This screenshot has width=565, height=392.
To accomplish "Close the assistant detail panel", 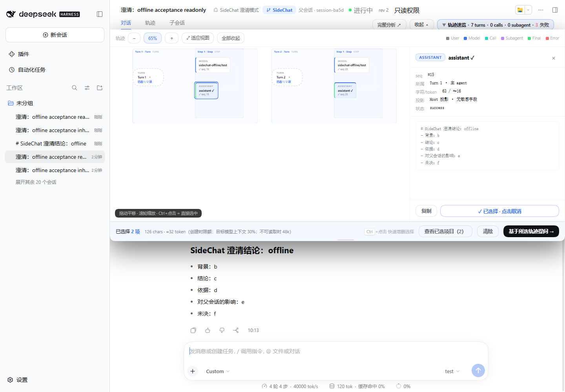I will (x=554, y=58).
